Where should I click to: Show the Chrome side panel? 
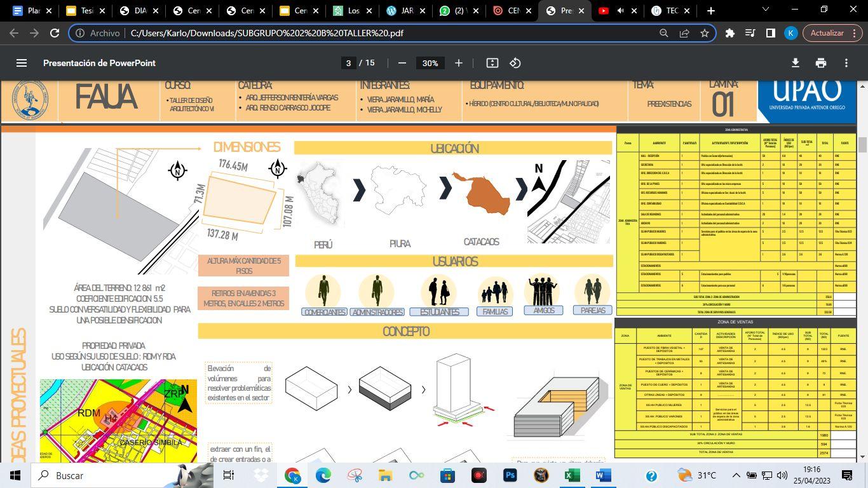tap(771, 33)
